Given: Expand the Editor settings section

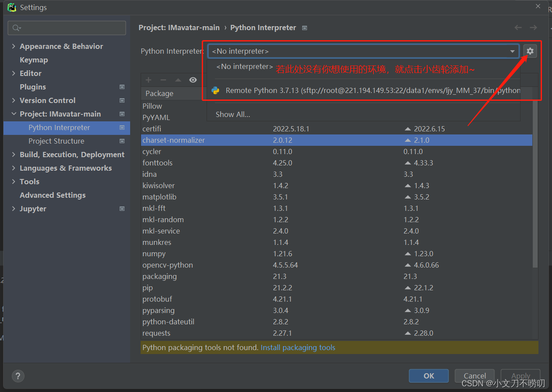Looking at the screenshot, I should 14,73.
